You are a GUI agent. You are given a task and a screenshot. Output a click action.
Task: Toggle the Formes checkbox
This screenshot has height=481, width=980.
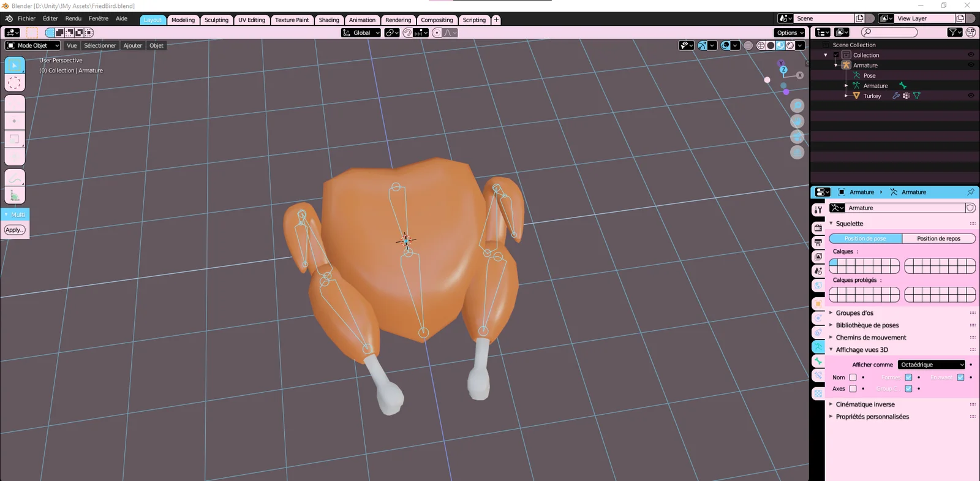pos(908,377)
